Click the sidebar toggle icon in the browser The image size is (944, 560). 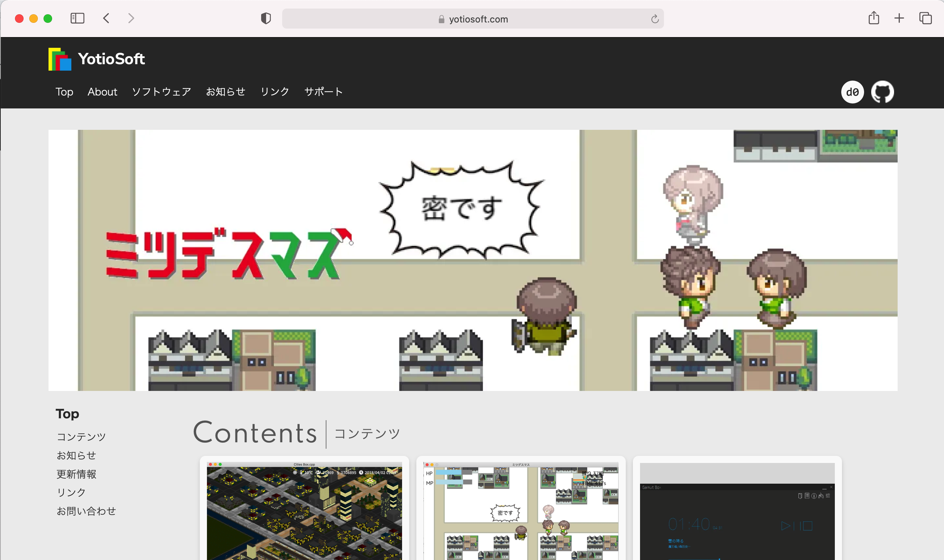coord(78,19)
